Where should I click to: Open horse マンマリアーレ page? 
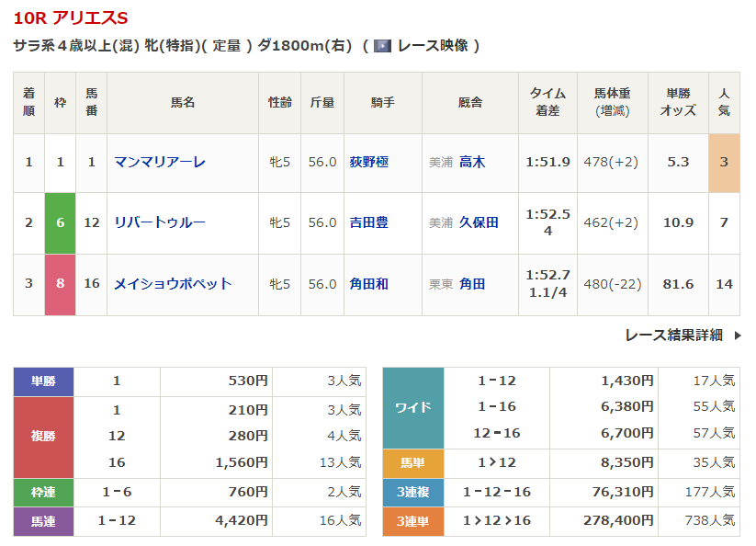click(160, 162)
